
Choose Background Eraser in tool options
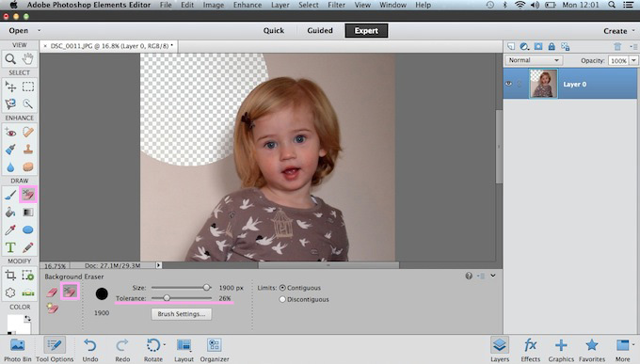(x=70, y=292)
